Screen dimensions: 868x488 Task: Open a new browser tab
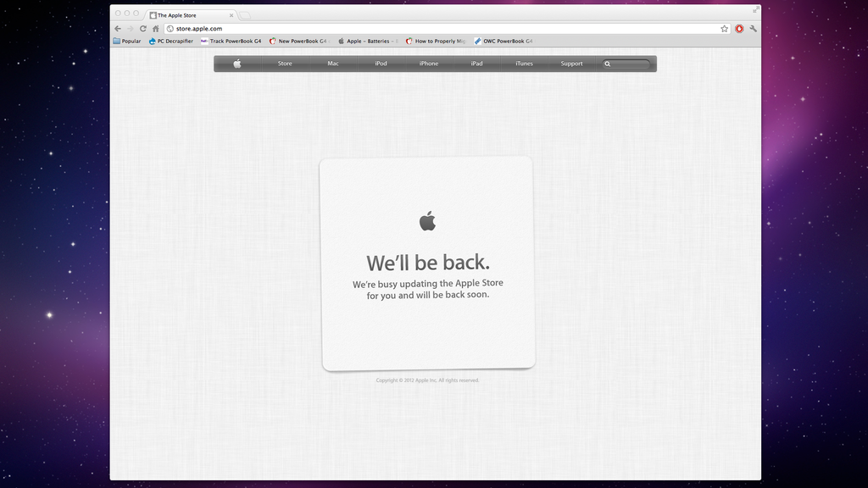[245, 15]
